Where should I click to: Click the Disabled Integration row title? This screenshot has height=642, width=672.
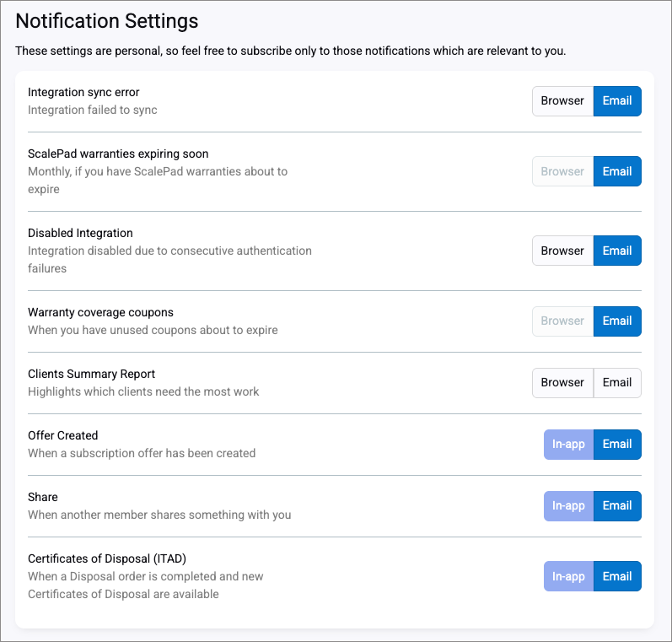pyautogui.click(x=80, y=233)
